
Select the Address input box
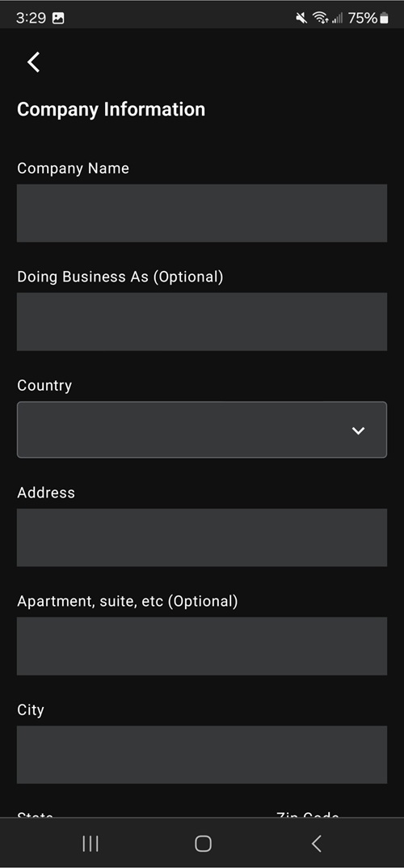(x=202, y=537)
